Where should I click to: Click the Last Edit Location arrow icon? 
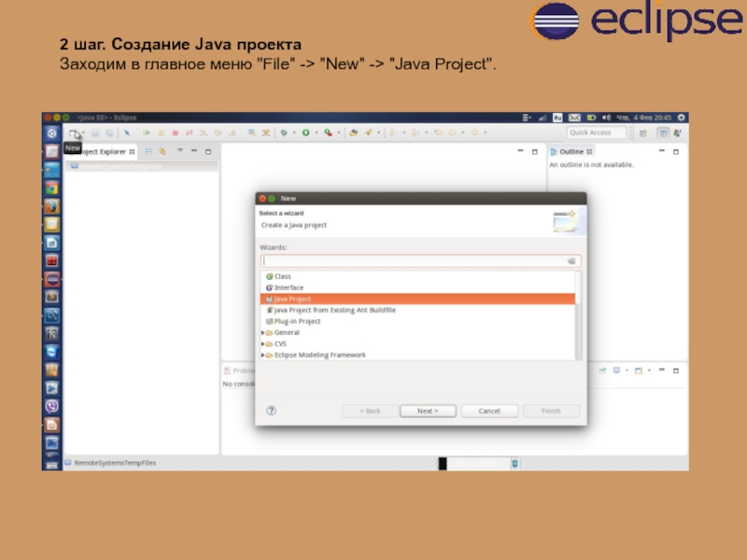pos(438,133)
